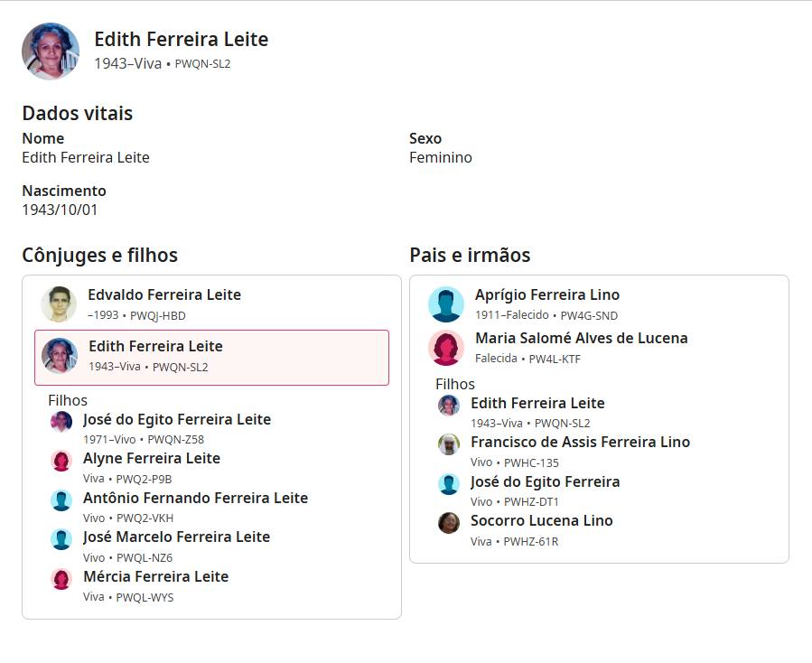This screenshot has width=812, height=663.
Task: Select the highlighted Edith Ferreira Leite spouse card
Action: (211, 357)
